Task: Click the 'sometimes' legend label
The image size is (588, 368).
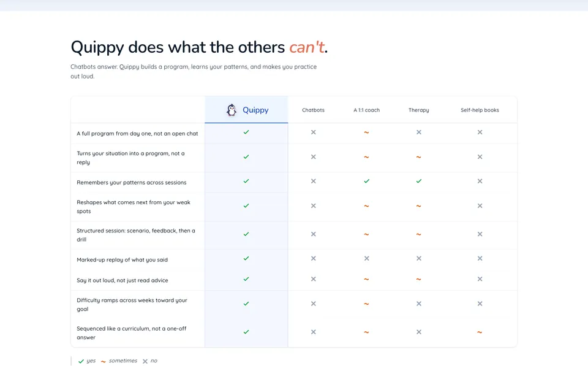Action: [123, 361]
